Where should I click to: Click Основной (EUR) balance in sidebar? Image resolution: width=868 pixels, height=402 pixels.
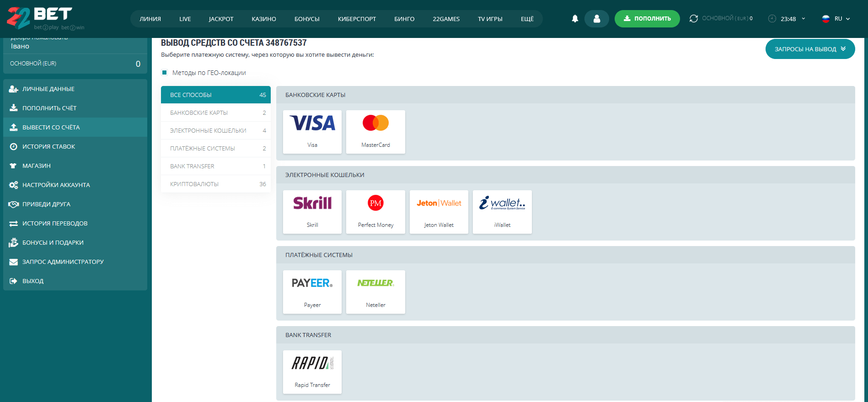coord(75,64)
